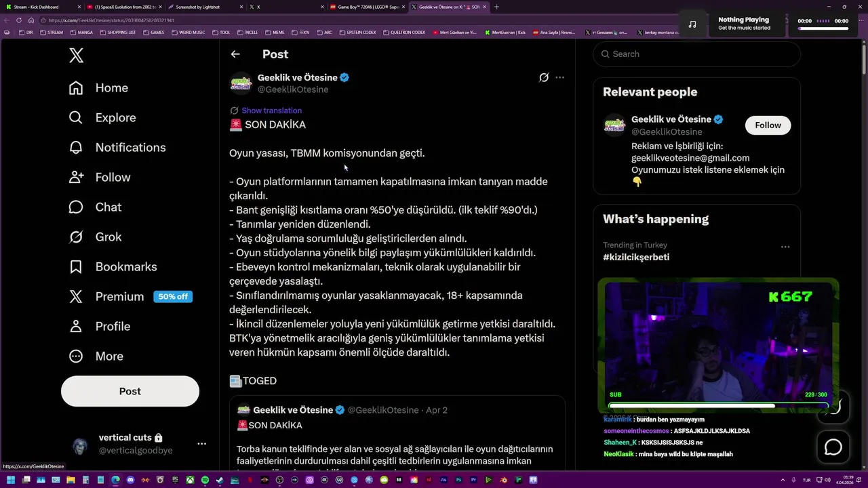
Task: Open Premiere Pro from the taskbar
Action: tap(473, 480)
